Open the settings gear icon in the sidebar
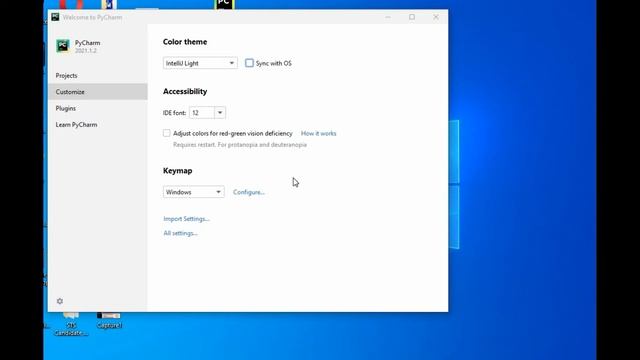This screenshot has width=640, height=360. 60,301
